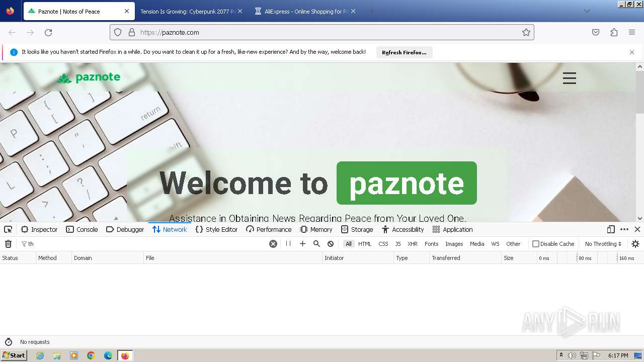Open the Storage devtools tab
The image size is (644, 362).
357,229
